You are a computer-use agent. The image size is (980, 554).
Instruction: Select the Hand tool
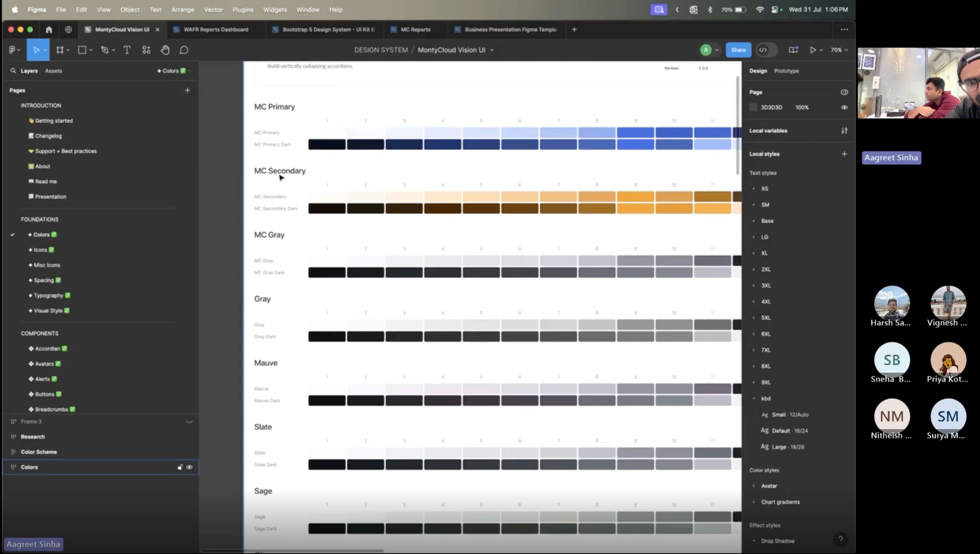[165, 50]
